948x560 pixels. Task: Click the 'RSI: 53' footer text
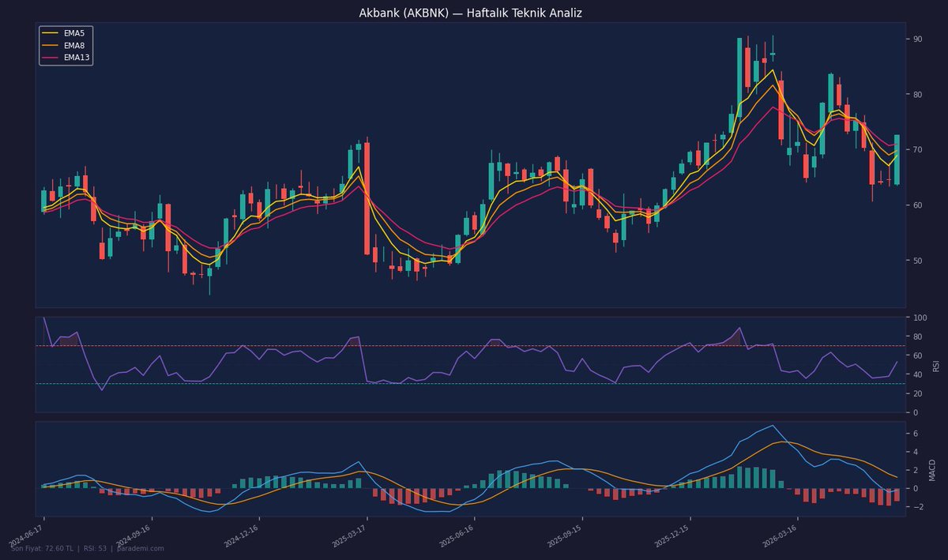point(95,548)
